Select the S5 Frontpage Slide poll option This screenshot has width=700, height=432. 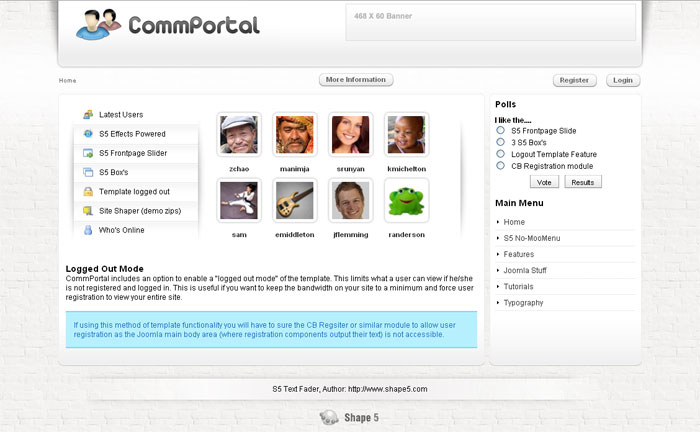[500, 130]
